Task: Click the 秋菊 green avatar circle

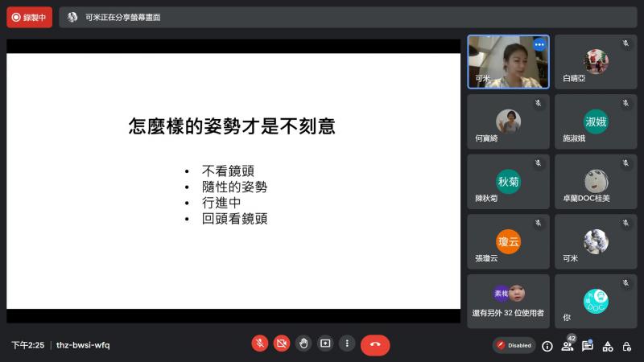Action: [x=509, y=182]
